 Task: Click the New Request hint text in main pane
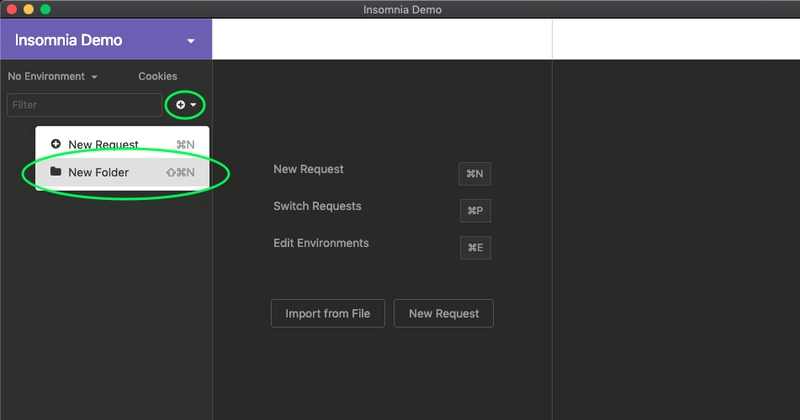click(308, 169)
